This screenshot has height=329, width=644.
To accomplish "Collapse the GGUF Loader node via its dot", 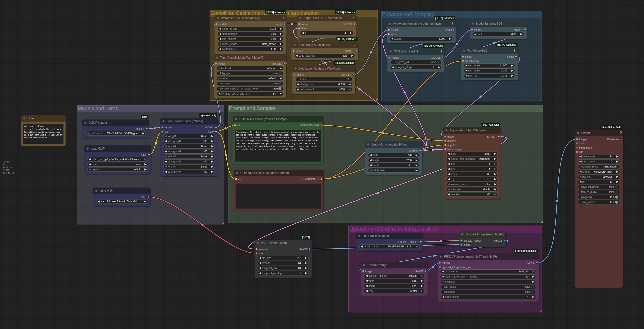I will (86, 123).
